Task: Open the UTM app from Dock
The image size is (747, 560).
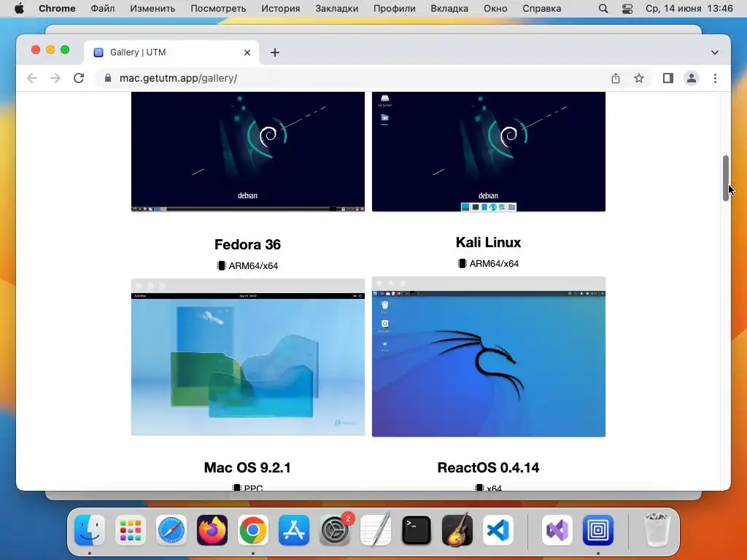Action: point(598,530)
